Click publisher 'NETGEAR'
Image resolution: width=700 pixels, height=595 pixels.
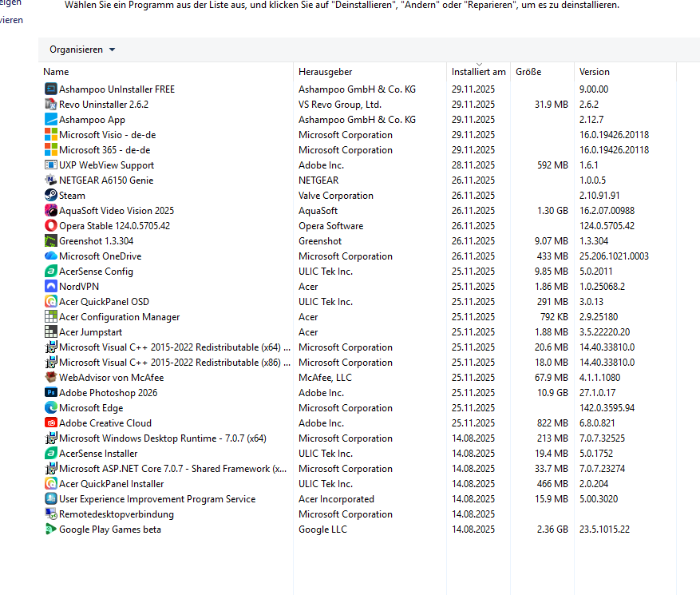coord(318,180)
